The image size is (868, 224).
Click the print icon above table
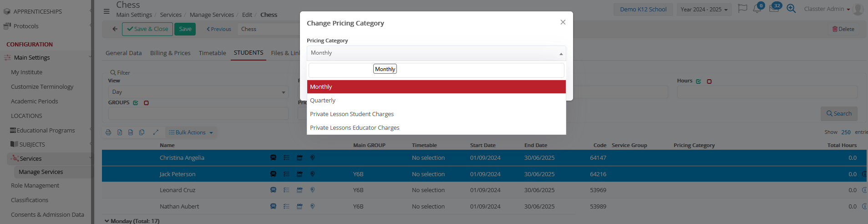108,132
